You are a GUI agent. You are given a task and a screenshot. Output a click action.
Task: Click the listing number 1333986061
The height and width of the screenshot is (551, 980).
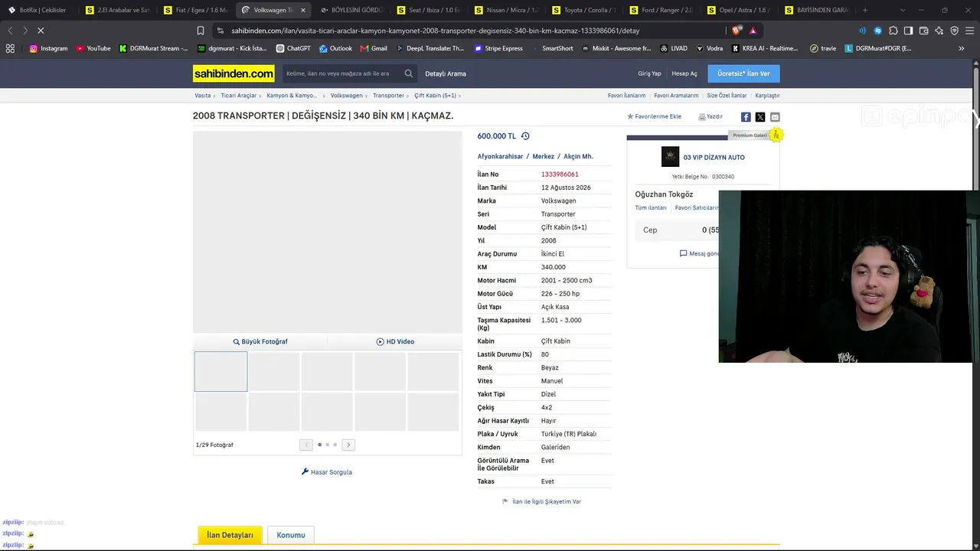[560, 174]
